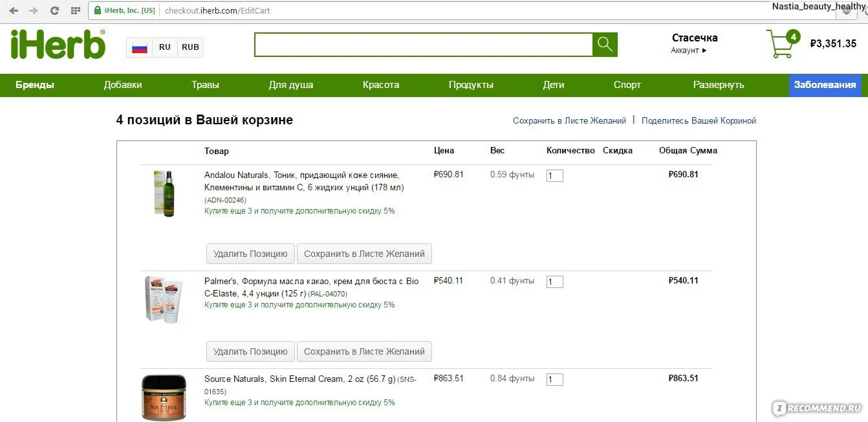Click price ₽690.81 in Цена column
Screen dimensions: 868x422
coord(449,174)
